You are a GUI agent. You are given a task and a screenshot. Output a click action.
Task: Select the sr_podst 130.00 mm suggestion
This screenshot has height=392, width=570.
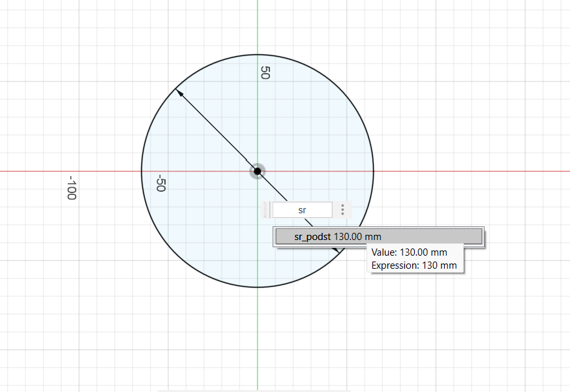coord(379,237)
